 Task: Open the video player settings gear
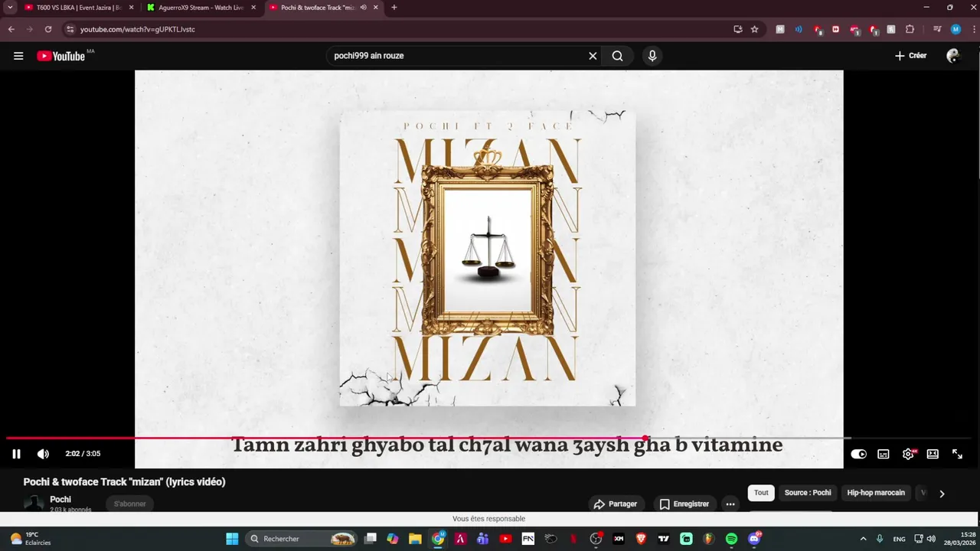click(x=908, y=454)
